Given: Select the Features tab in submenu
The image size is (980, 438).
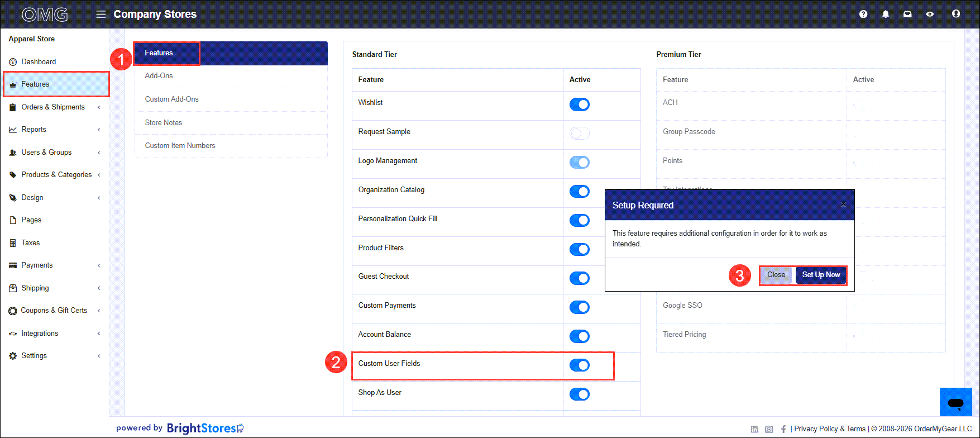Looking at the screenshot, I should 231,53.
